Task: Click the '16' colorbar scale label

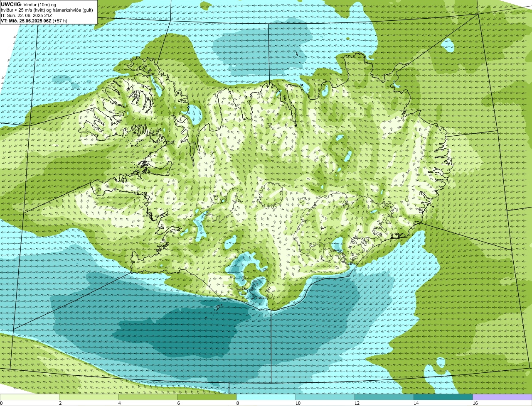Action: (x=475, y=403)
